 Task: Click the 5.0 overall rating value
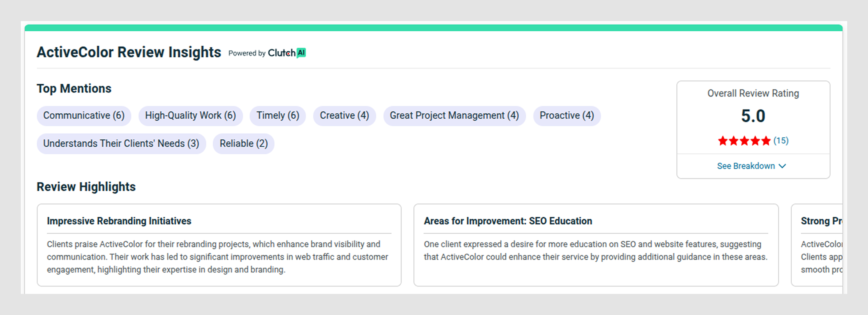[x=753, y=116]
